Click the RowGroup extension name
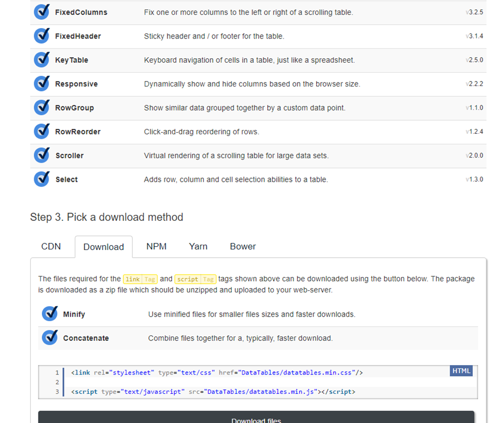This screenshot has width=504, height=423. [x=74, y=108]
